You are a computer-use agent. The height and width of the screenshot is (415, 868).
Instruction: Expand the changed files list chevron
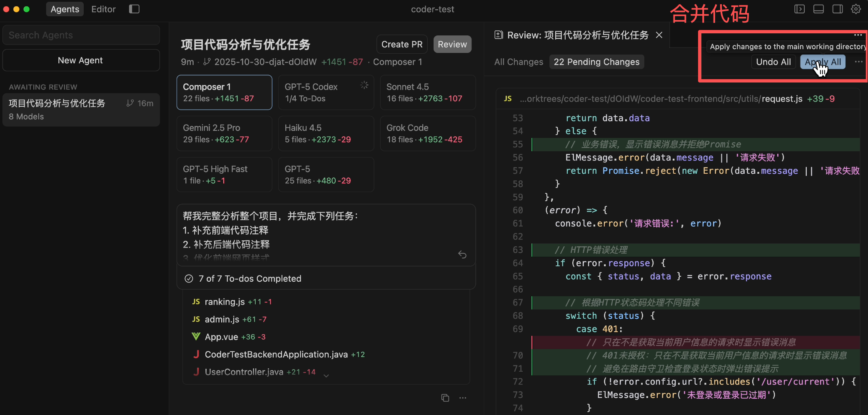[327, 376]
